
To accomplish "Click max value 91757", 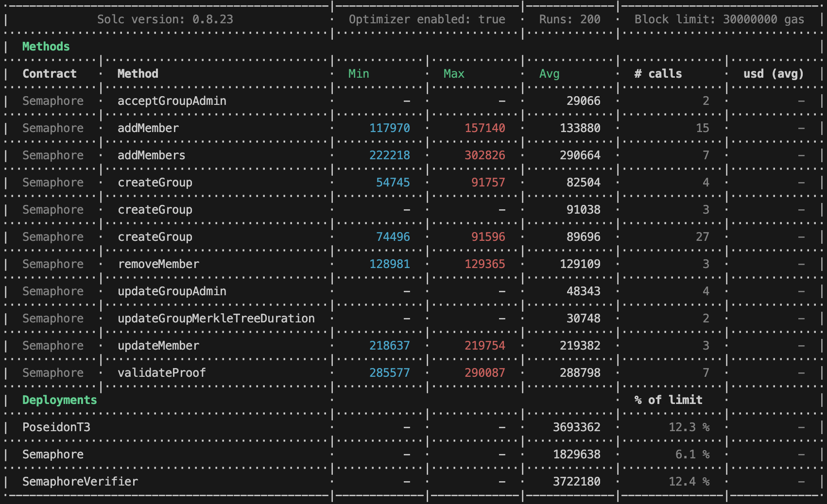I will point(488,183).
